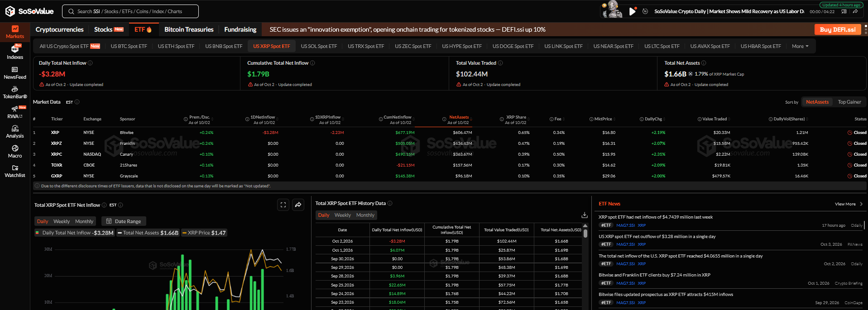Rewind the audio player 10 seconds
868x310 pixels.
pos(645,11)
